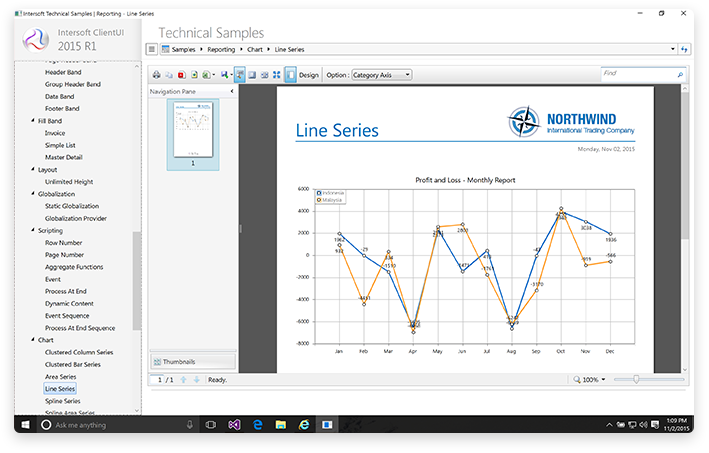Toggle the highlighted page view button left of Design
This screenshot has width=709, height=453.
[290, 75]
